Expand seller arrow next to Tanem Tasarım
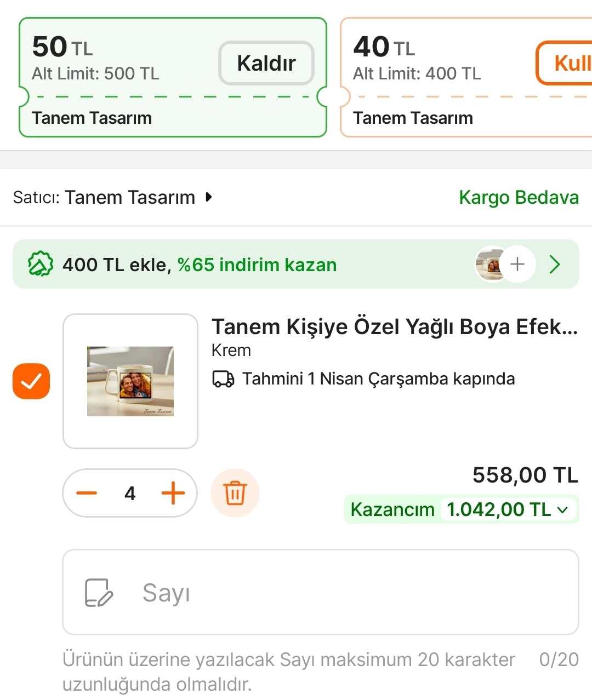This screenshot has width=592, height=700. tap(209, 197)
